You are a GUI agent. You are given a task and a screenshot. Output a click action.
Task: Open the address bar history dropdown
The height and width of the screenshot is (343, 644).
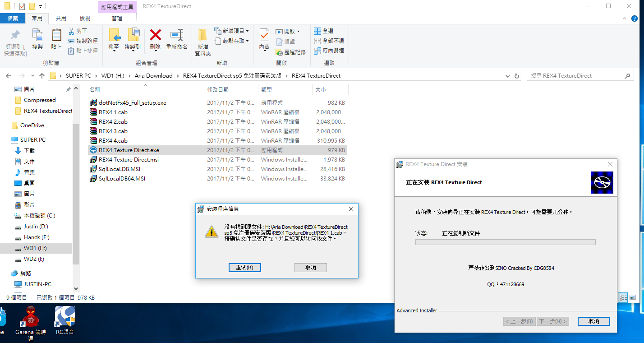508,76
